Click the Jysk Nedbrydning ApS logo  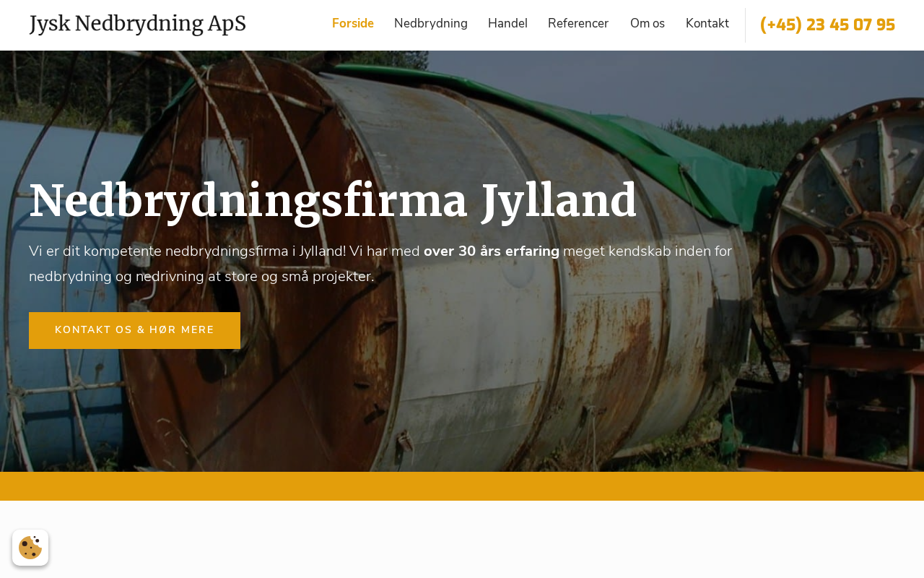[x=138, y=24]
